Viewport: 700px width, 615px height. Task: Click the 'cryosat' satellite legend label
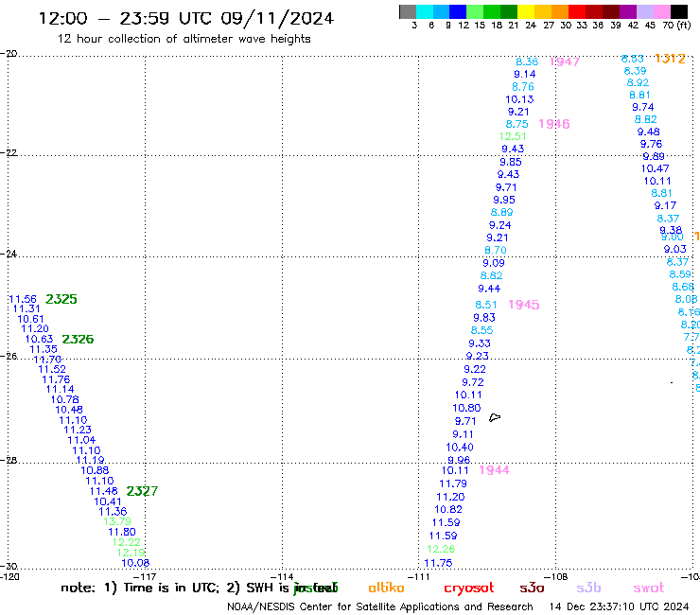469,589
